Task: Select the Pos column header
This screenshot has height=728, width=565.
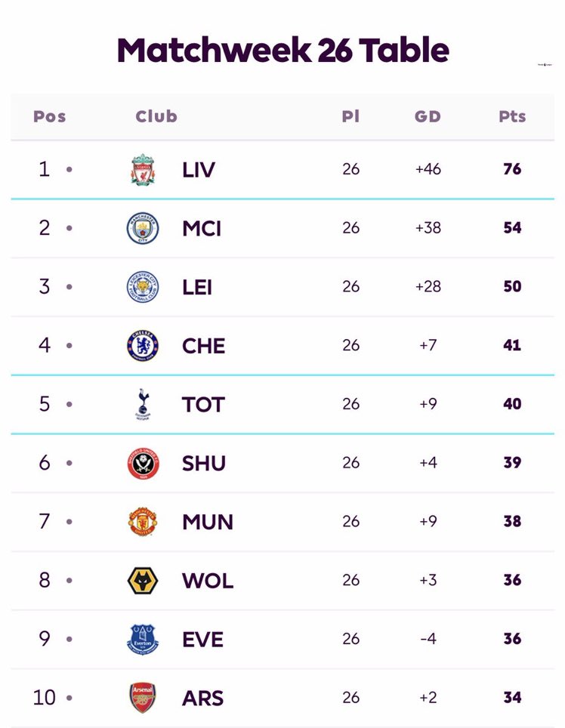Action: coord(49,116)
